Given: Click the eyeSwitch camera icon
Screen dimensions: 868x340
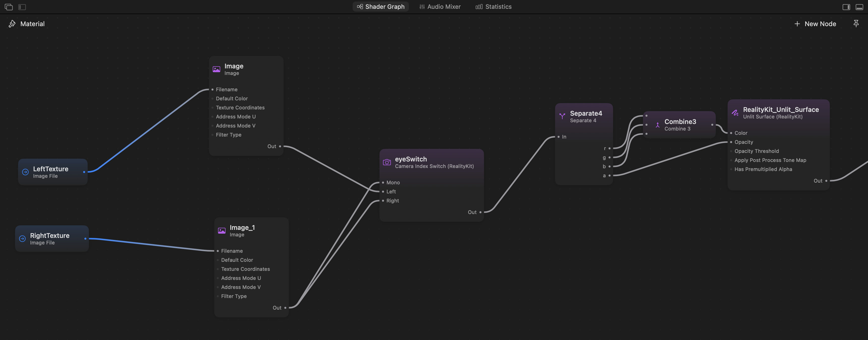Looking at the screenshot, I should (387, 162).
